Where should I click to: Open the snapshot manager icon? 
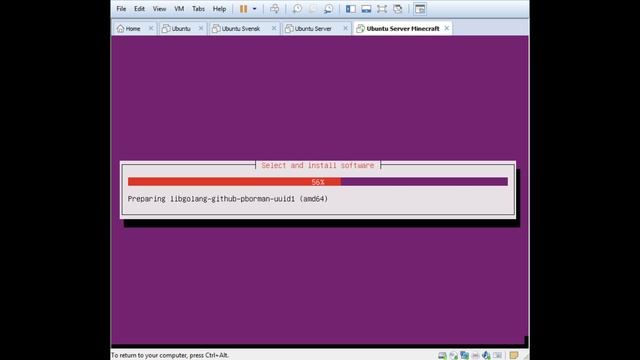point(328,9)
